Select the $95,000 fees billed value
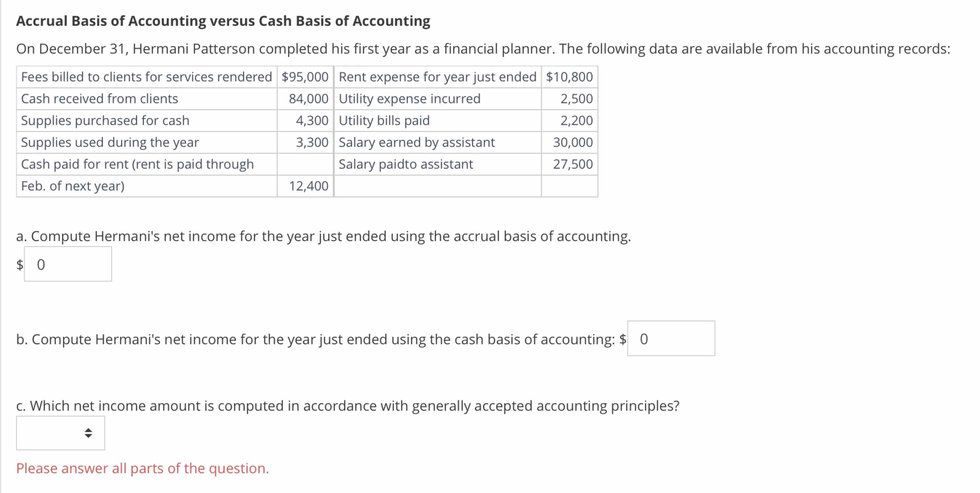Image resolution: width=980 pixels, height=493 pixels. (304, 77)
